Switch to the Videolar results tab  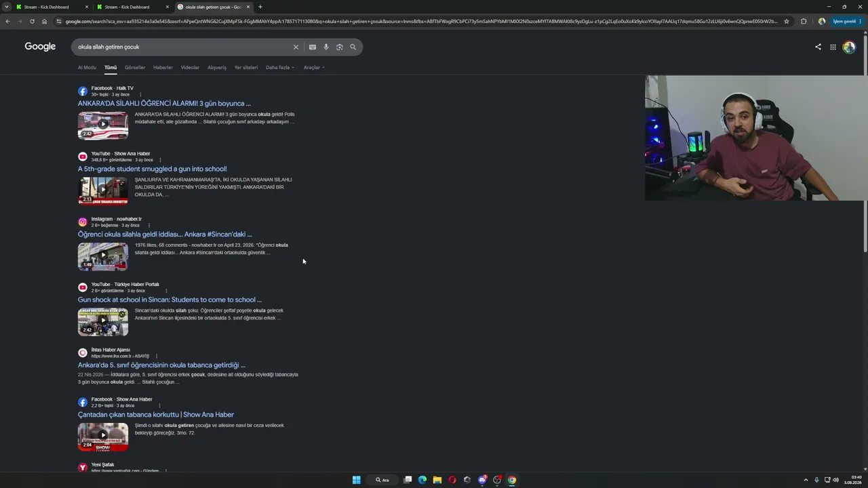tap(190, 68)
